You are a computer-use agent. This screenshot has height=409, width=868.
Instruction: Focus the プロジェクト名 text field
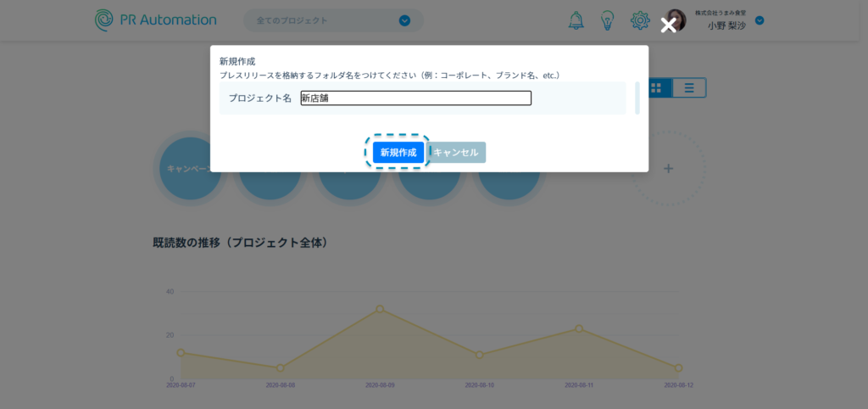pyautogui.click(x=415, y=98)
